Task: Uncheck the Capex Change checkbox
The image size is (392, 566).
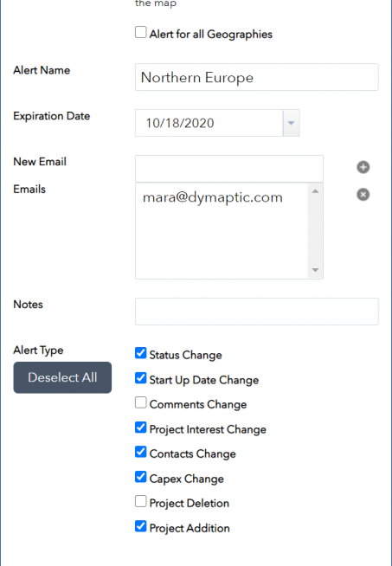Action: point(141,477)
